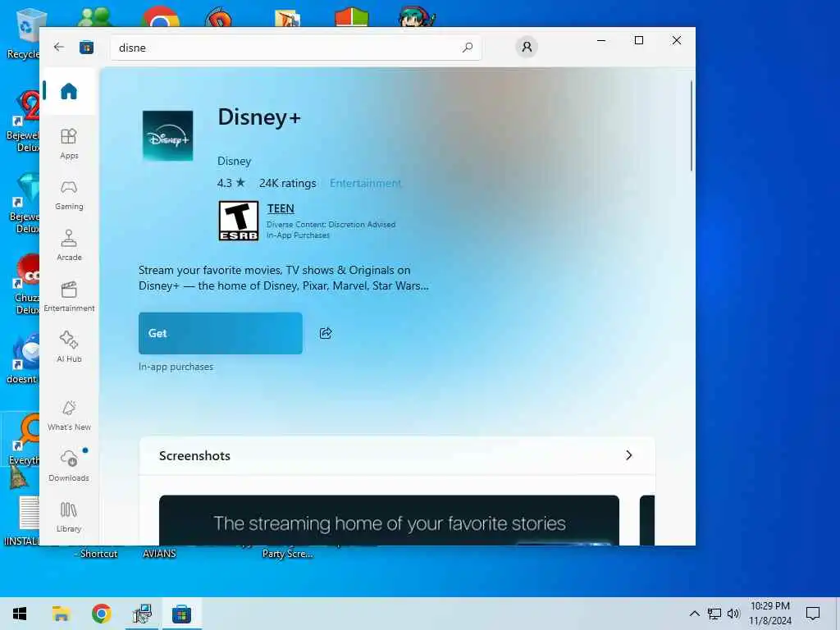This screenshot has width=840, height=630.
Task: Open the Gaming section in the sidebar
Action: pos(69,195)
